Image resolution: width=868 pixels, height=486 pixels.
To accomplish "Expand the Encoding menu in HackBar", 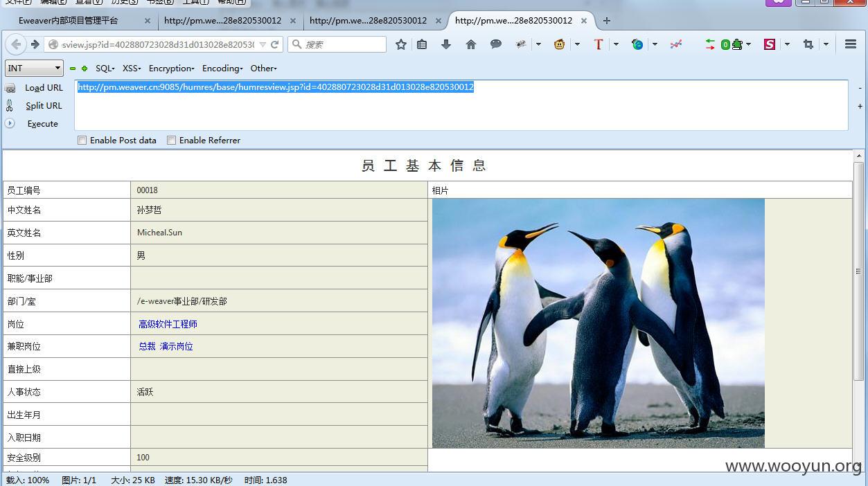I will click(x=222, y=69).
